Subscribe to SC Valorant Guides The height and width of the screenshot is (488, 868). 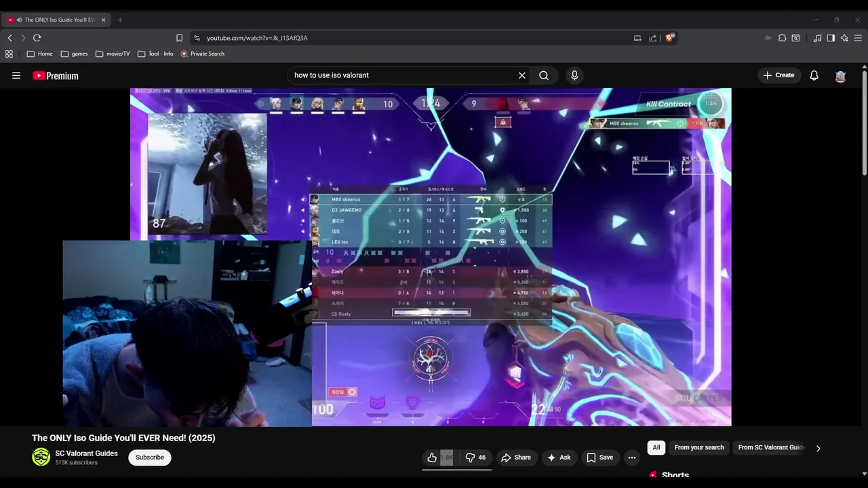(x=150, y=457)
